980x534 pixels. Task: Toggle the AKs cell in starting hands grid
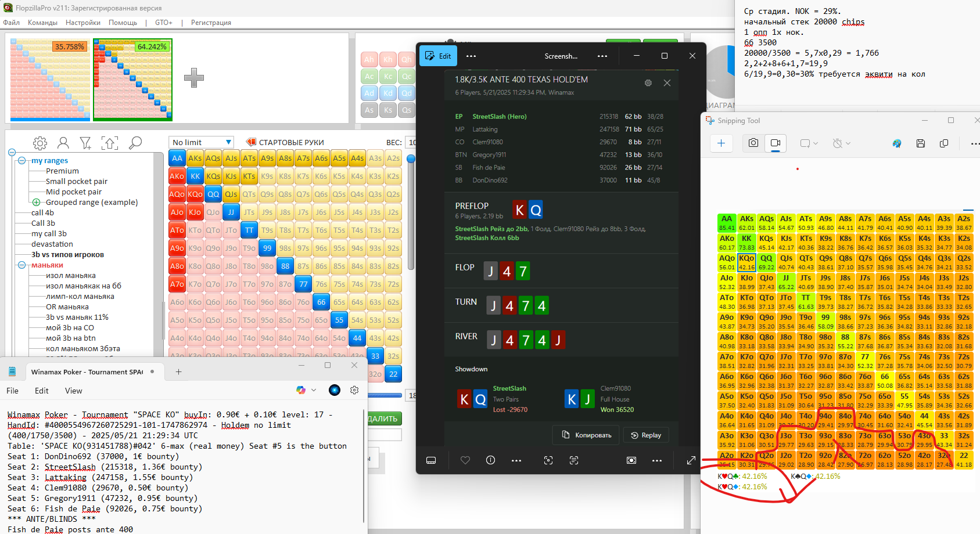[x=195, y=158]
